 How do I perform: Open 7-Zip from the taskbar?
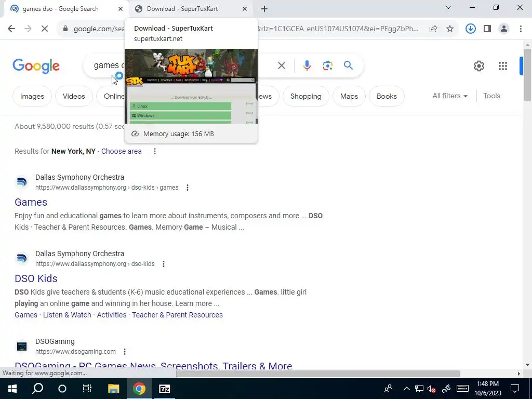pyautogui.click(x=165, y=389)
